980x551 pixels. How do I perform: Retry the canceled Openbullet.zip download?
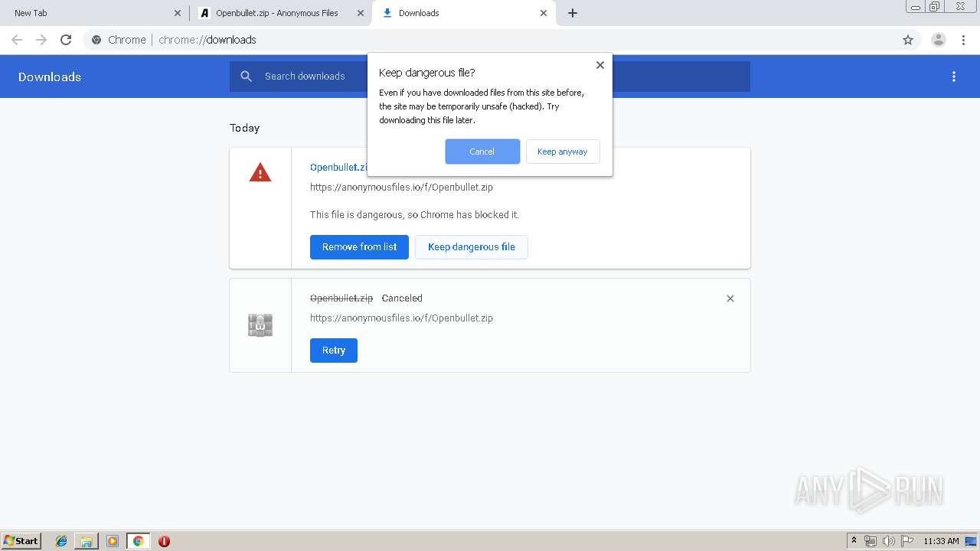coord(334,350)
